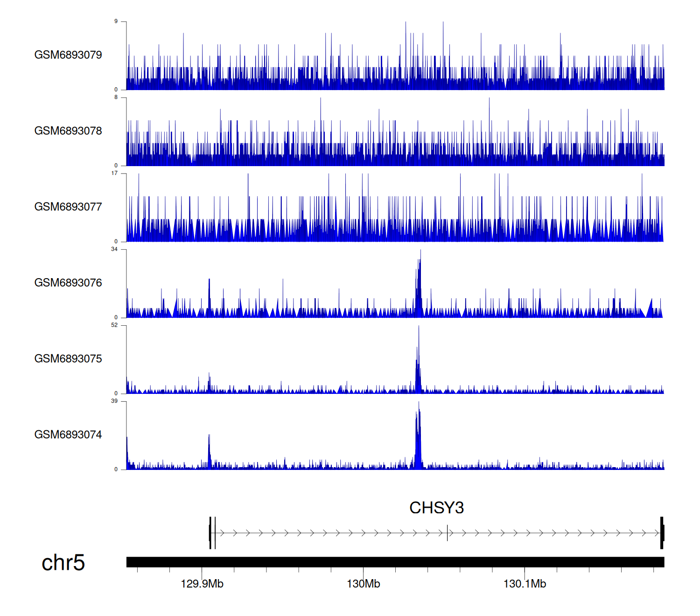Click the 130Mb axis position label

tap(363, 584)
